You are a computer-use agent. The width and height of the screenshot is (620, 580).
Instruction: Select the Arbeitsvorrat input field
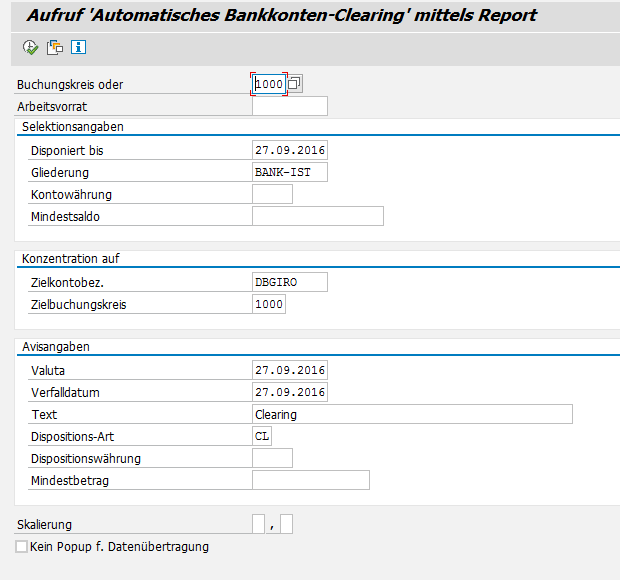289,106
